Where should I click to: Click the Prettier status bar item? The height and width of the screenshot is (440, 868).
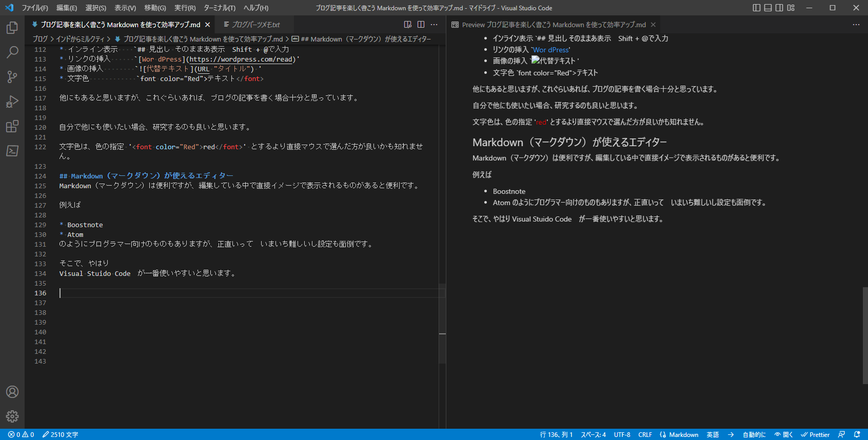[815, 434]
